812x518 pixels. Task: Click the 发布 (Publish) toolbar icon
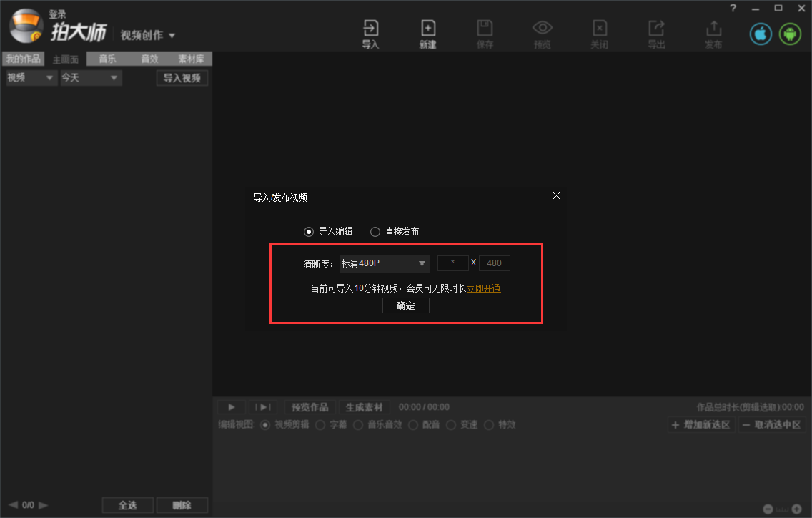[713, 33]
